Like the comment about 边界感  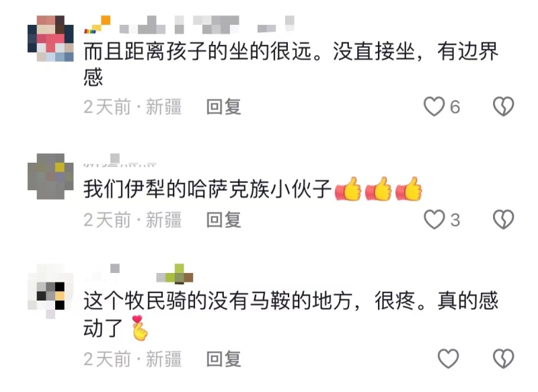point(434,106)
